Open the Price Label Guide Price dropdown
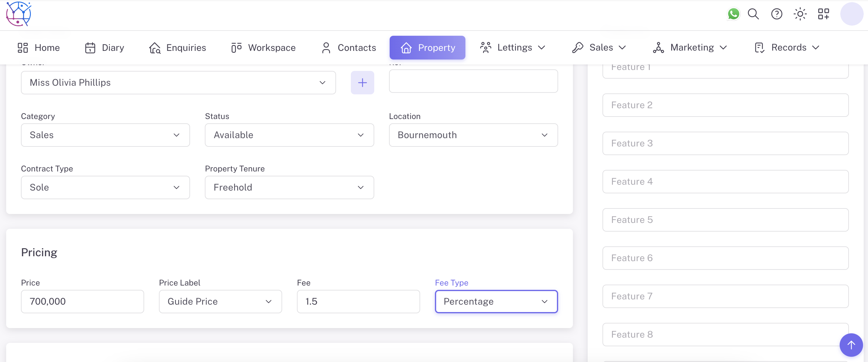Image resolution: width=868 pixels, height=362 pixels. 220,301
